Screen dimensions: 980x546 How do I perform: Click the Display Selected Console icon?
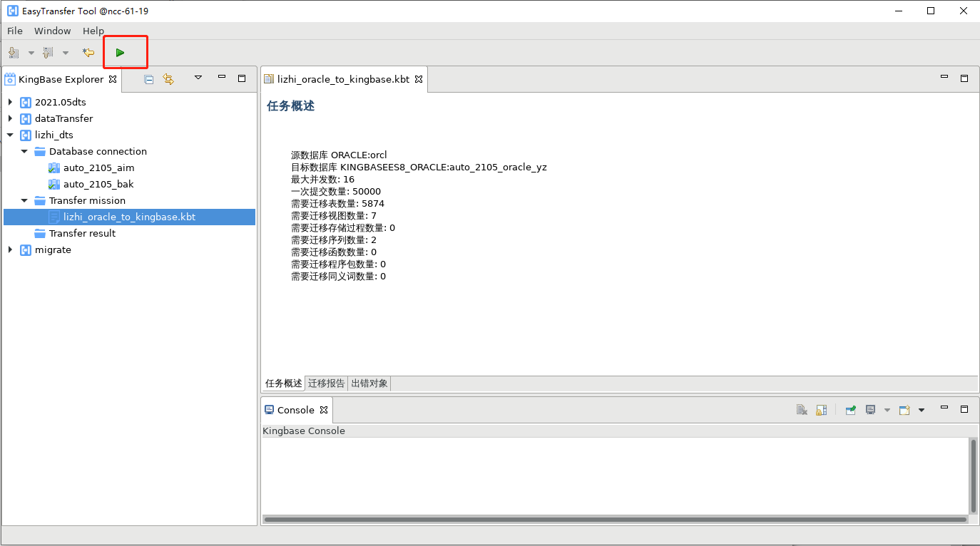(871, 410)
